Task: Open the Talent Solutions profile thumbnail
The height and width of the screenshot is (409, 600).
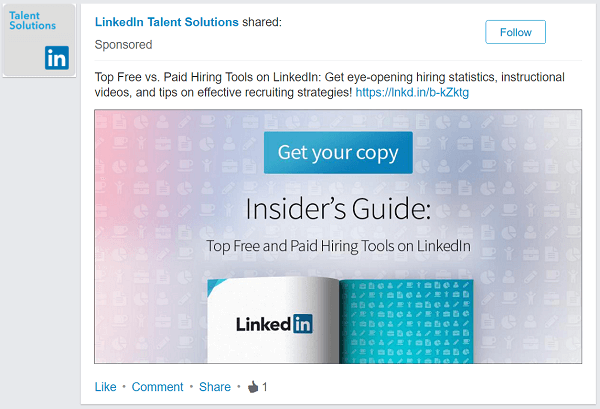Action: (39, 40)
